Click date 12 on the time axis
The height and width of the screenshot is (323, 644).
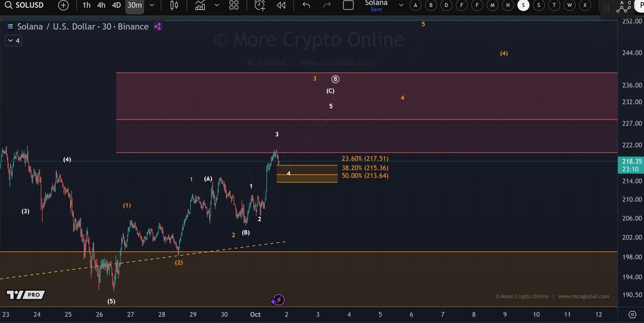tap(598, 314)
